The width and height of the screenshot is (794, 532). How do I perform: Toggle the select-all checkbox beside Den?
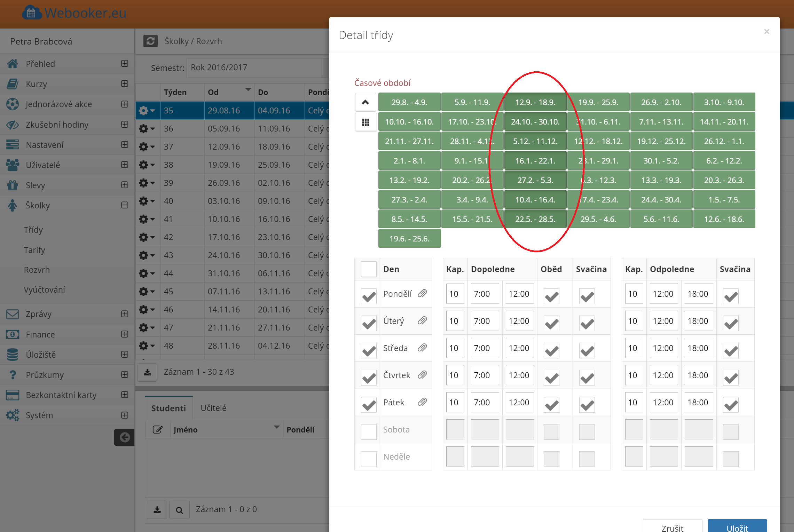click(x=369, y=269)
